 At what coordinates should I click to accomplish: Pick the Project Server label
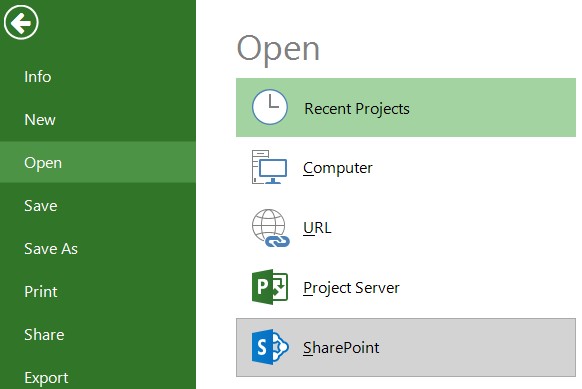click(351, 288)
